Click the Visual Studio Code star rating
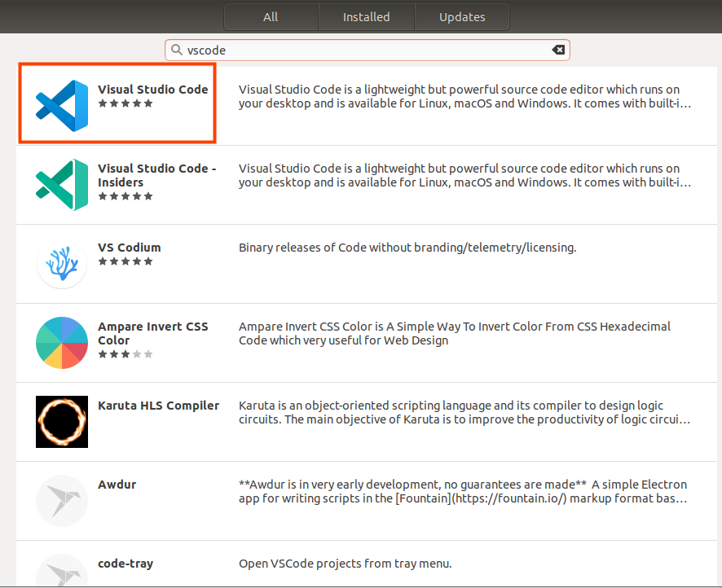Image resolution: width=722 pixels, height=588 pixels. coord(125,103)
